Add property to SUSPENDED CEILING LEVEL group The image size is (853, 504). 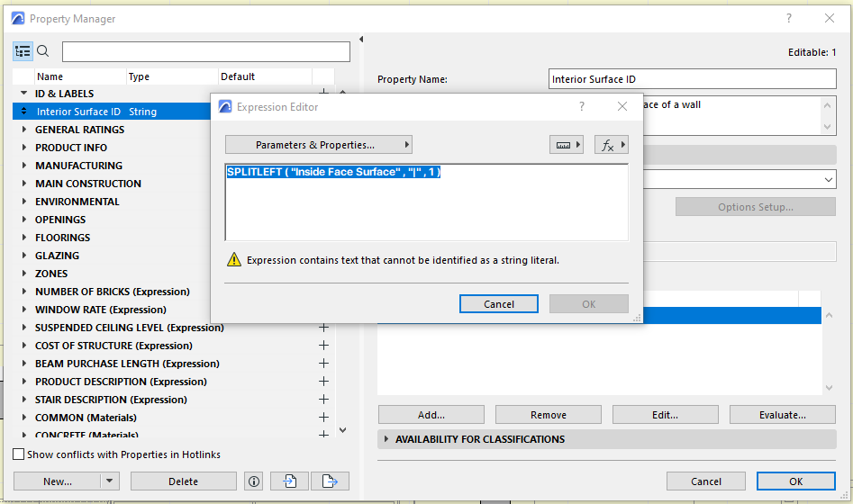click(x=323, y=328)
